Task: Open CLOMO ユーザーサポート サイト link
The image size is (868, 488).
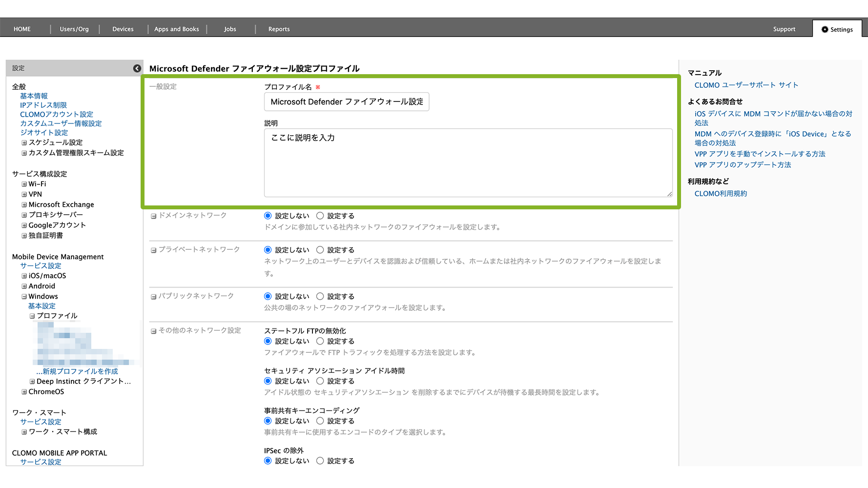Action: [746, 85]
